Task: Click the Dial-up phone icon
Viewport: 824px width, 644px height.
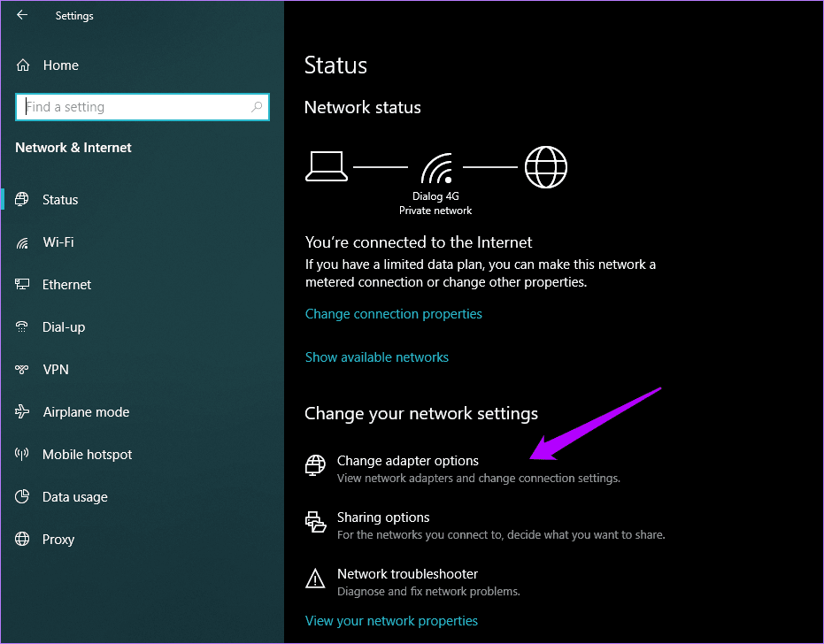Action: (x=22, y=326)
